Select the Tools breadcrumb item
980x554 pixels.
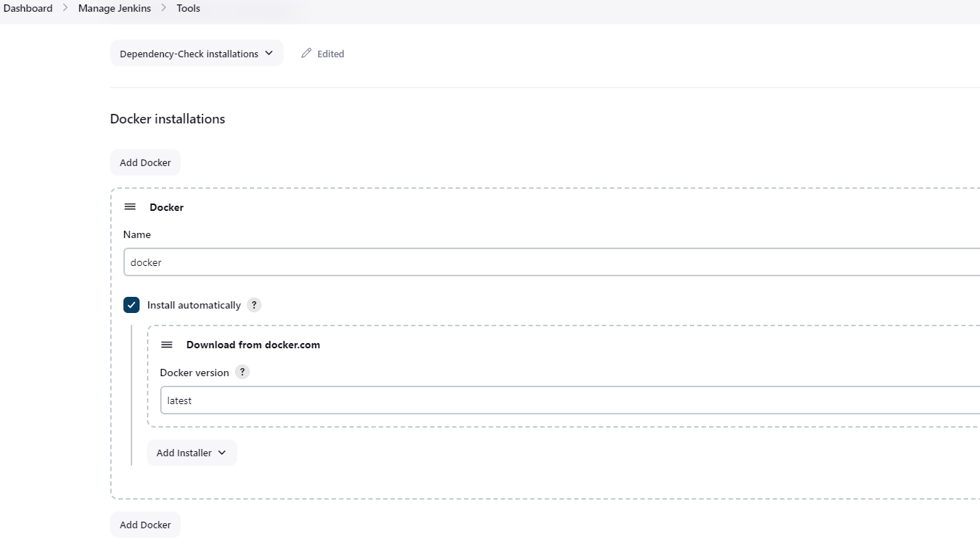[x=188, y=9]
